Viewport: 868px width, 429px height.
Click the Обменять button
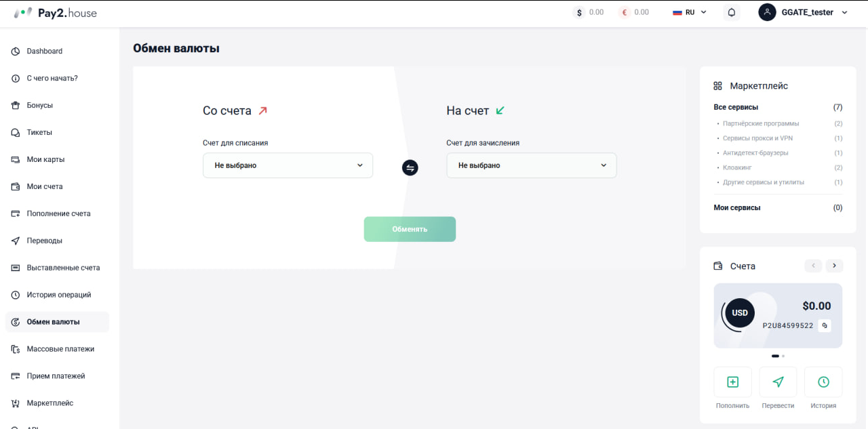tap(410, 229)
